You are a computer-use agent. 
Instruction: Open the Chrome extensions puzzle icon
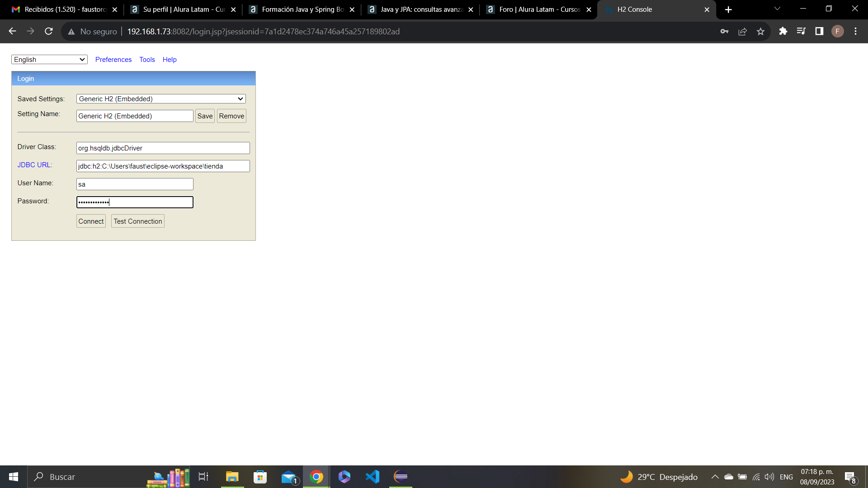[x=783, y=31]
